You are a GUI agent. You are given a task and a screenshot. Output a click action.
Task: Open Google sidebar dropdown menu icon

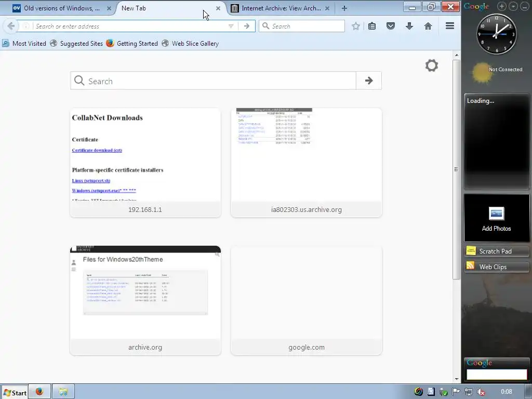tap(513, 6)
